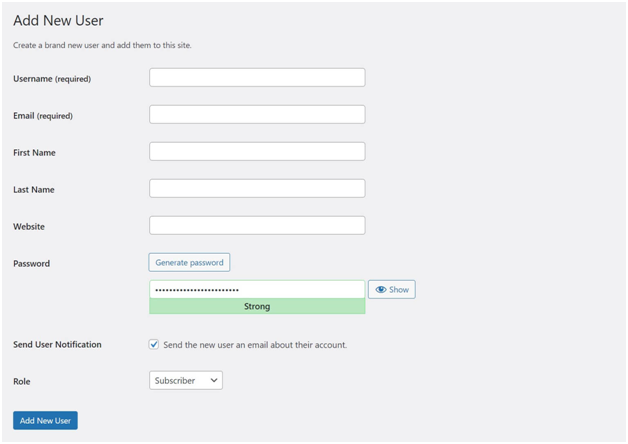Click the Website field label
The image size is (628, 444).
click(x=29, y=227)
